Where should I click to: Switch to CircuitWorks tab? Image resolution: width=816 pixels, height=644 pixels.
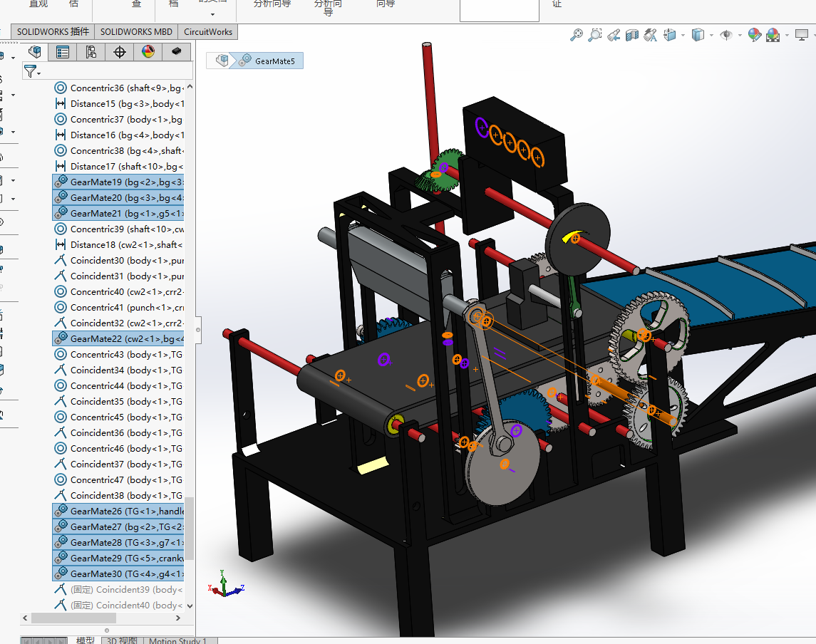tap(208, 32)
